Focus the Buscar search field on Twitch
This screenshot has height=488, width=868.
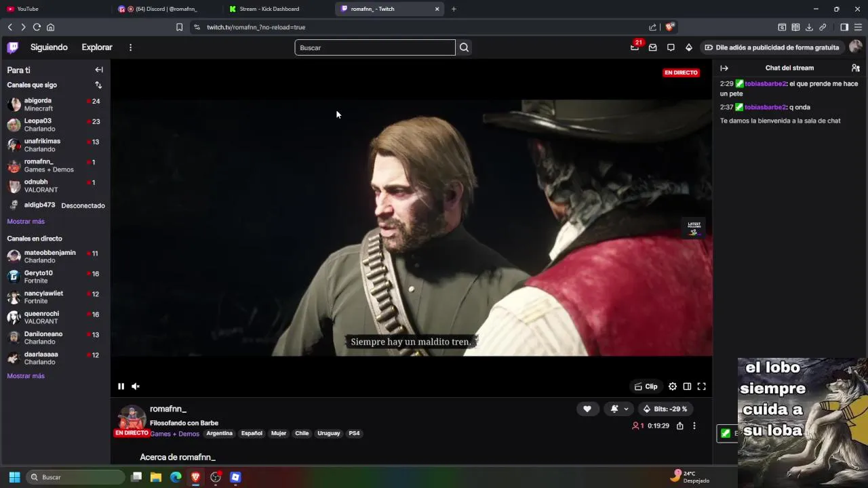pos(375,47)
